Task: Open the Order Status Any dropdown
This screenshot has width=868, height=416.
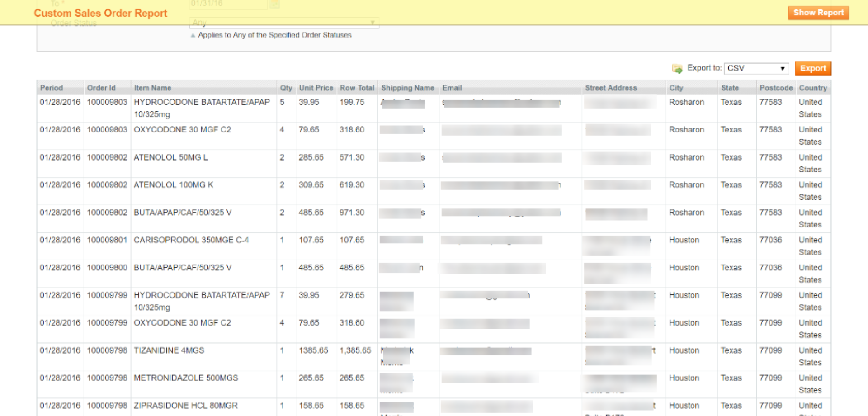Action: (284, 23)
